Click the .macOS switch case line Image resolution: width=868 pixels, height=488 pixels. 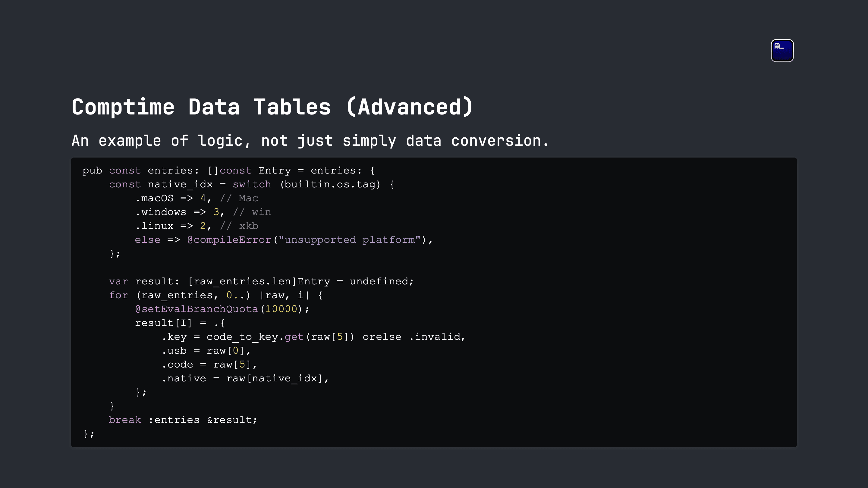pyautogui.click(x=197, y=199)
